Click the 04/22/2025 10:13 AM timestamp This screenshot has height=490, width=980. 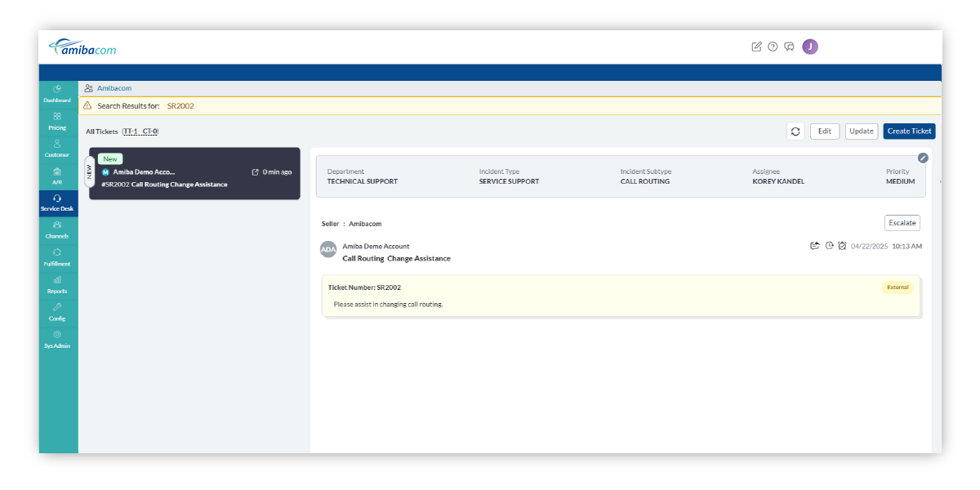pos(886,246)
